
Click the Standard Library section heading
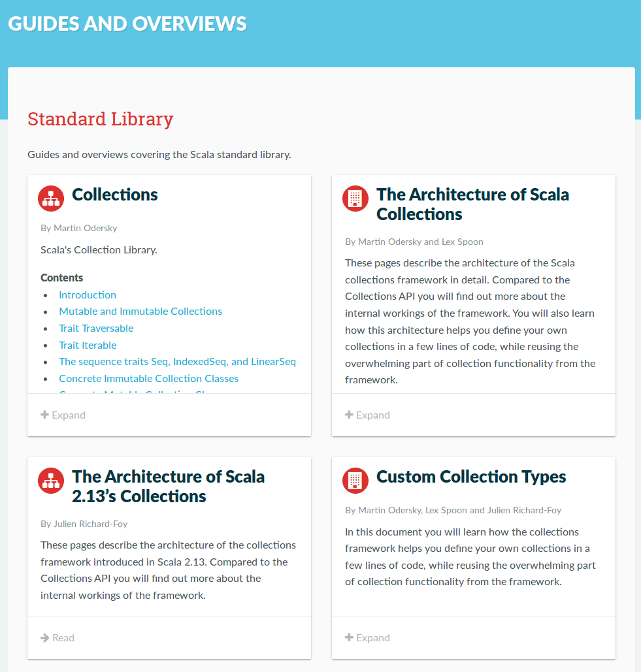101,119
